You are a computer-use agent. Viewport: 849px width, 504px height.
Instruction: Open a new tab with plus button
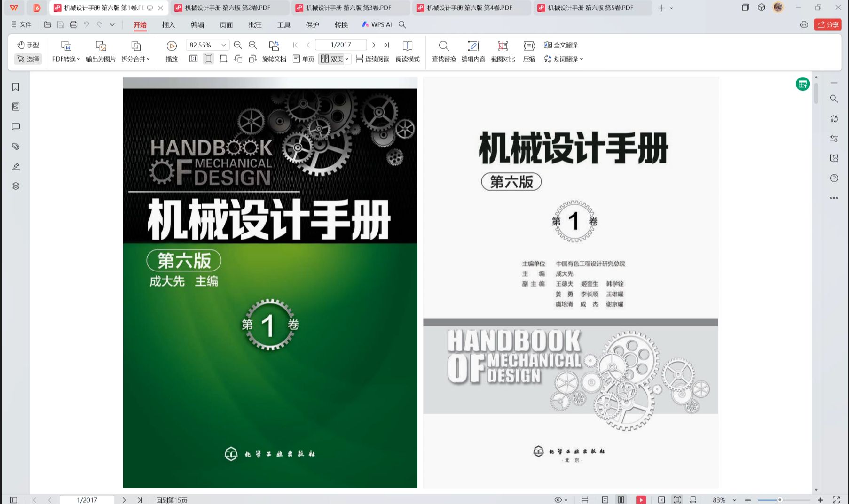[661, 8]
